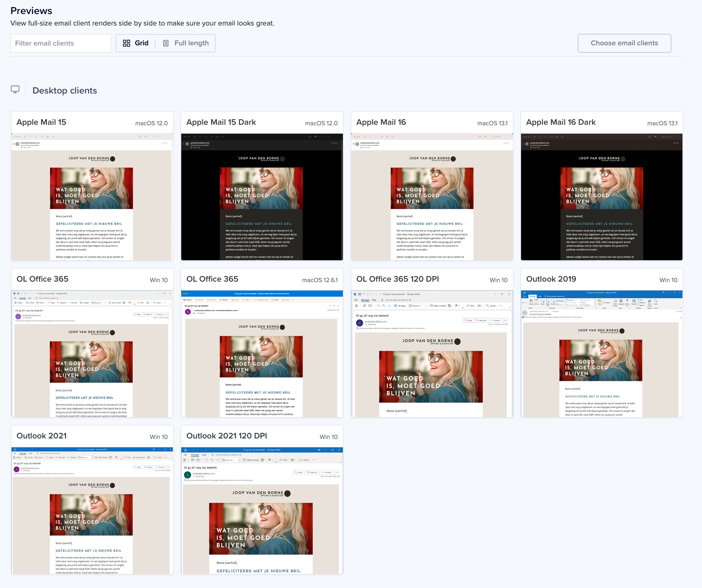The width and height of the screenshot is (702, 588).
Task: Click the Outlook 2019 card title
Action: tap(551, 279)
